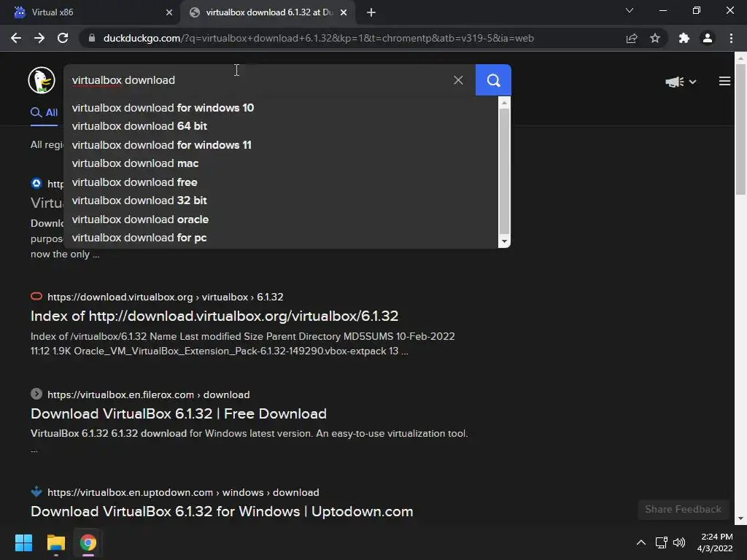
Task: Click the filerox result favicon
Action: click(36, 394)
